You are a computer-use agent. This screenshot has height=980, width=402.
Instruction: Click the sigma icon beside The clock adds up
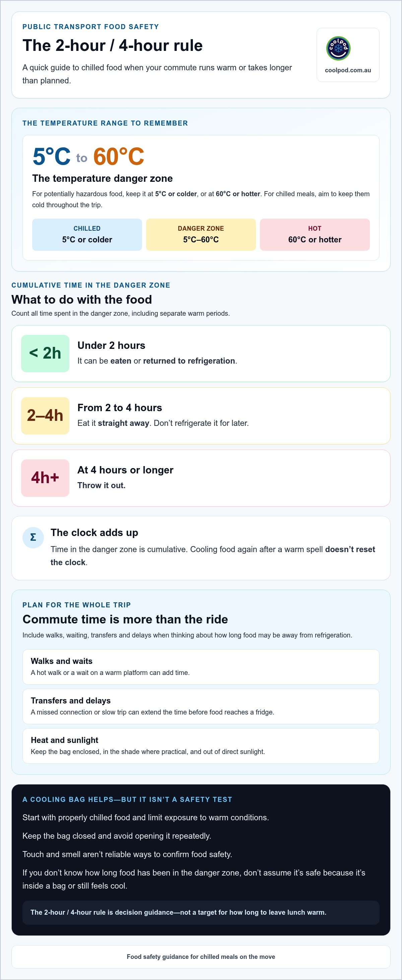pos(33,538)
